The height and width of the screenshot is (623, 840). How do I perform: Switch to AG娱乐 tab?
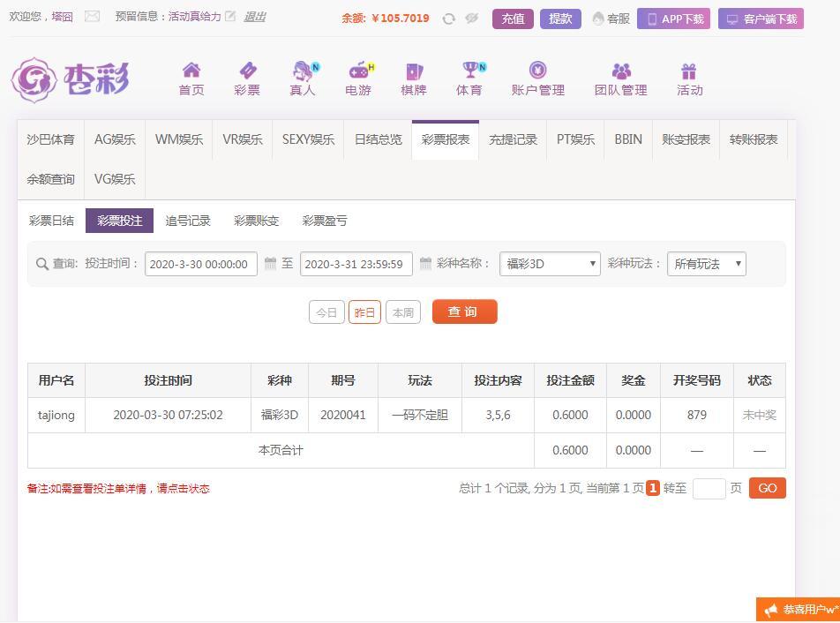coord(115,139)
